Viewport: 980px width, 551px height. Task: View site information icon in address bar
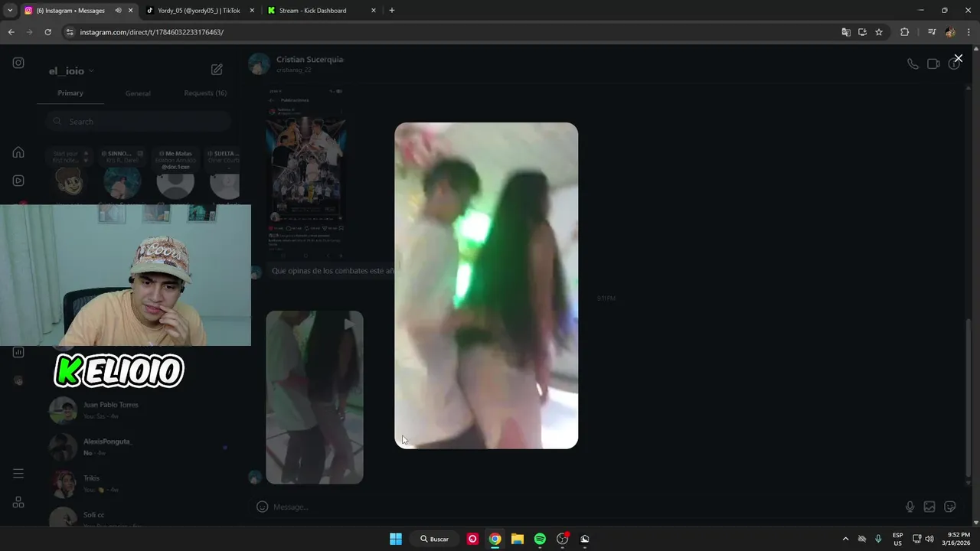(x=70, y=32)
